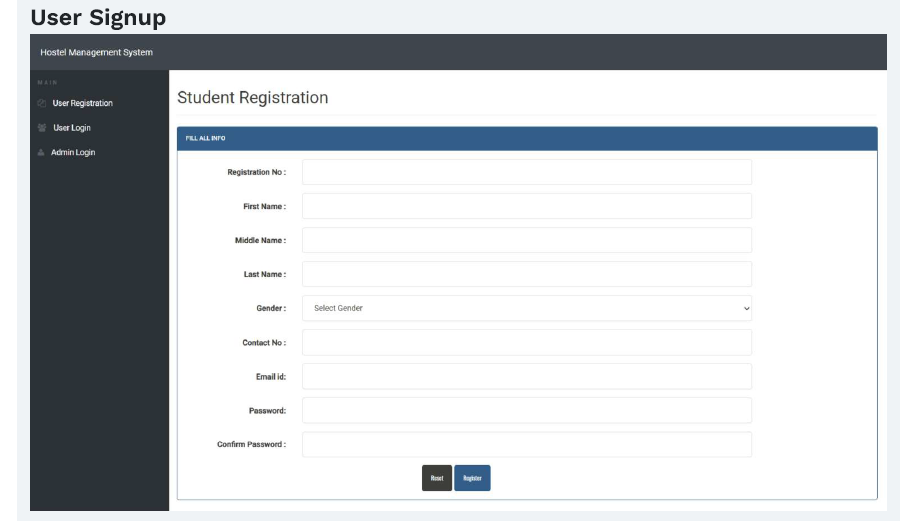919x521 pixels.
Task: Click the Confirm Password label
Action: (x=251, y=444)
